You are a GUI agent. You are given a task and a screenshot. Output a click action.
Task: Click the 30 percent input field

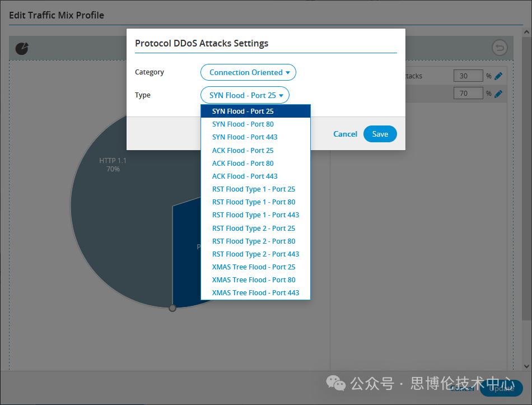[468, 76]
